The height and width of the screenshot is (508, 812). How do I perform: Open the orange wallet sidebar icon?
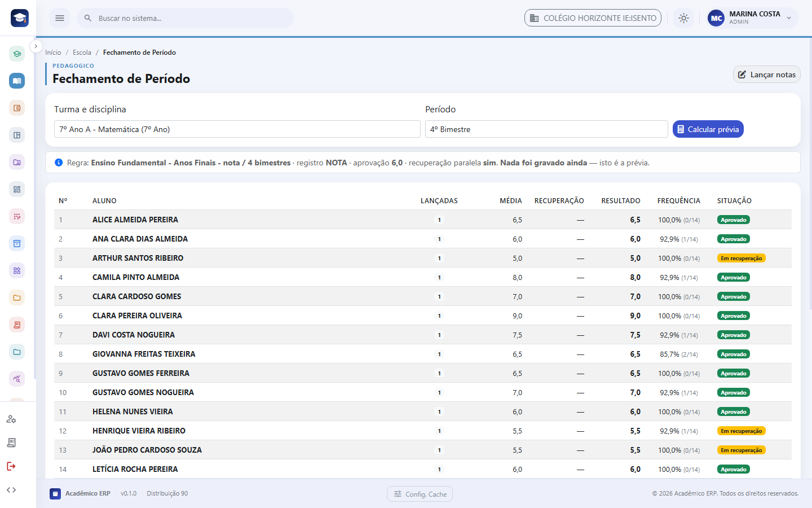pos(17,108)
